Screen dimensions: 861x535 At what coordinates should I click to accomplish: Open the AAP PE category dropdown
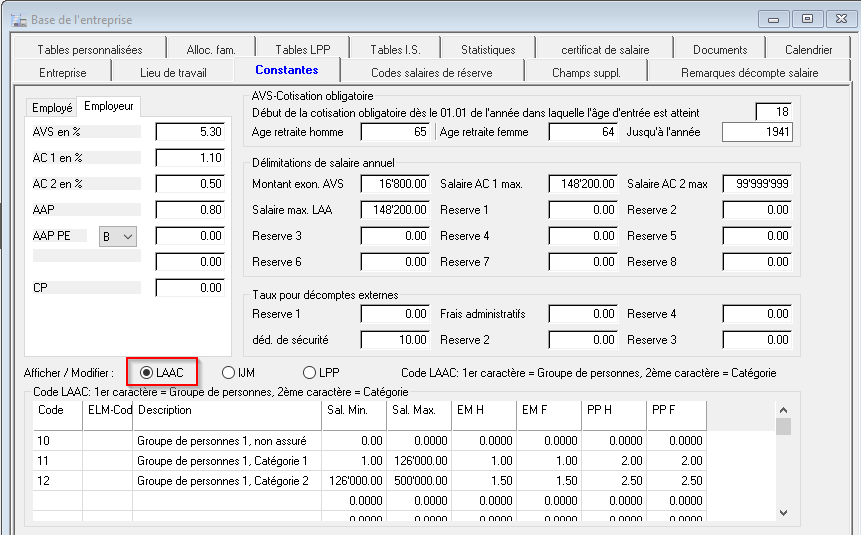[118, 237]
